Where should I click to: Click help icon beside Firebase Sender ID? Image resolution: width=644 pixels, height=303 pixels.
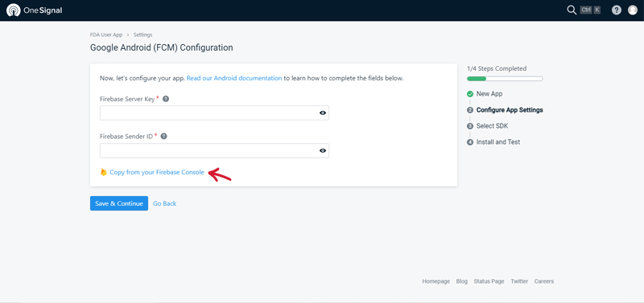point(163,136)
